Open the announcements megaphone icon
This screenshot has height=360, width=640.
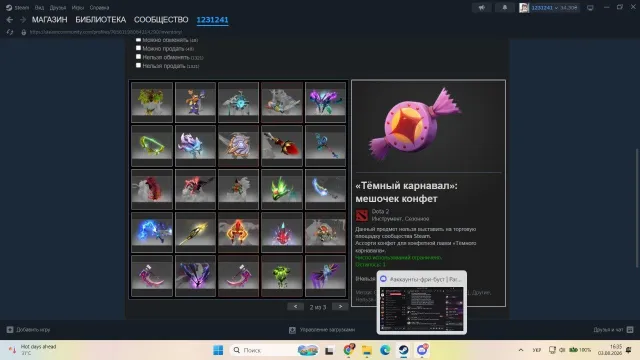(x=482, y=7)
